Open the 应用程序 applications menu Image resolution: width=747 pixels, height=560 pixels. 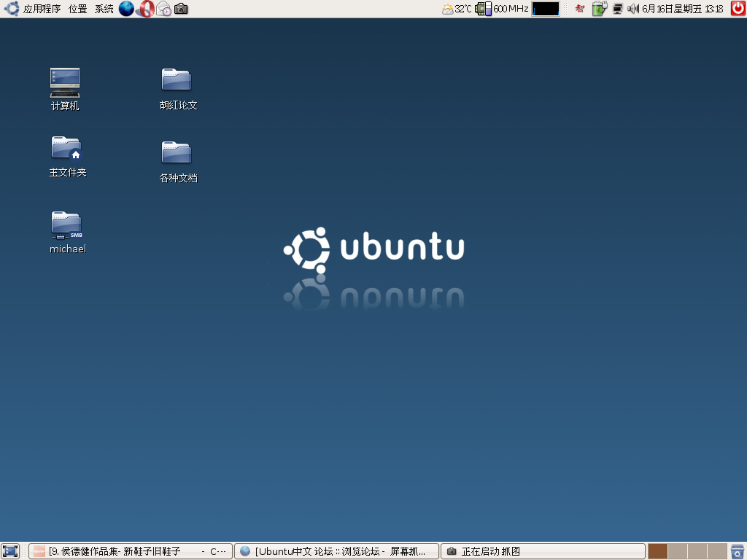(42, 9)
